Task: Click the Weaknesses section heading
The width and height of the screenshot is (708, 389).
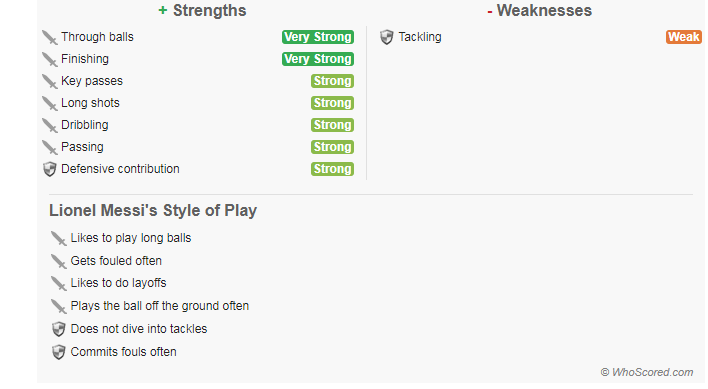Action: (x=540, y=10)
